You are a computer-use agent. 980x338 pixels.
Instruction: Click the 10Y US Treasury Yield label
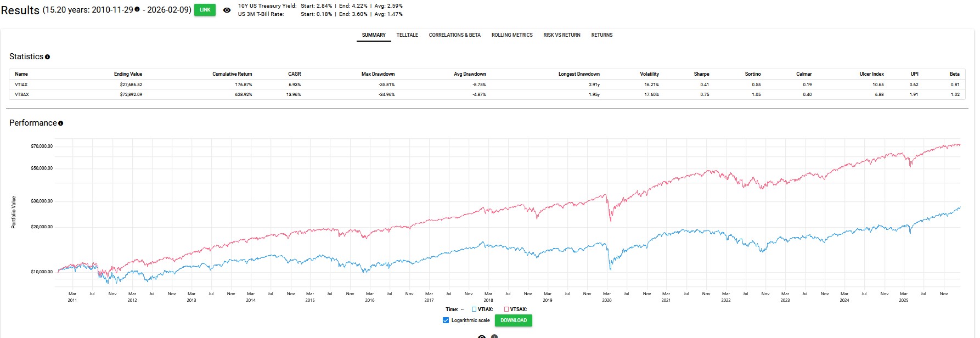click(x=267, y=6)
